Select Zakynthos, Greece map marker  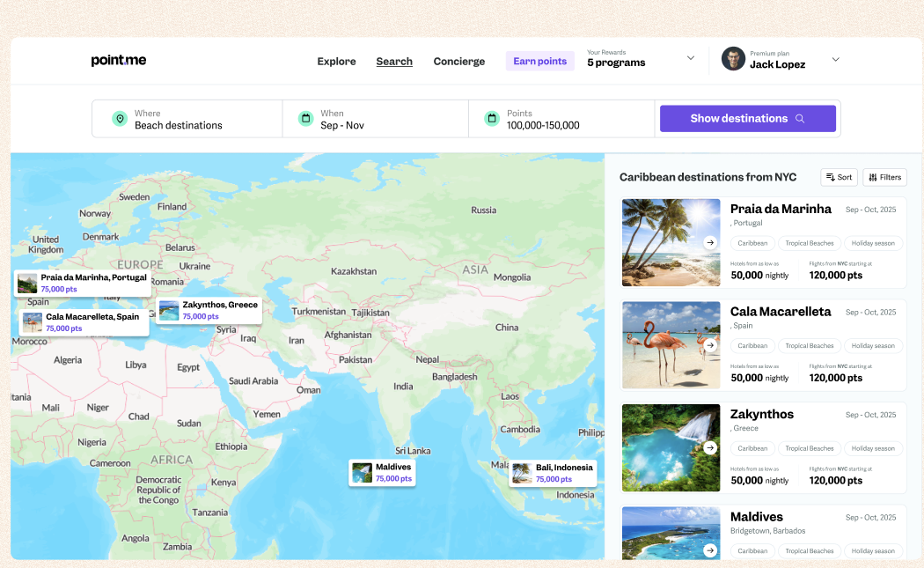[x=209, y=310]
